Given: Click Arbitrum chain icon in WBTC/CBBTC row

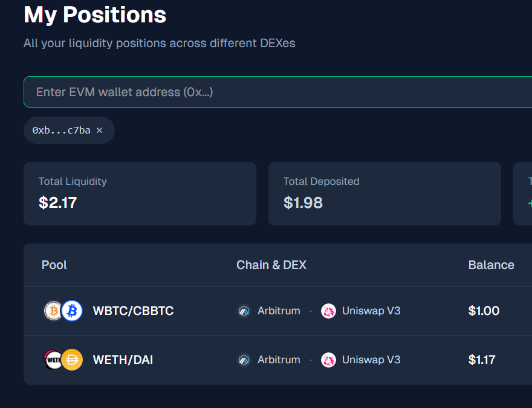Looking at the screenshot, I should point(244,311).
